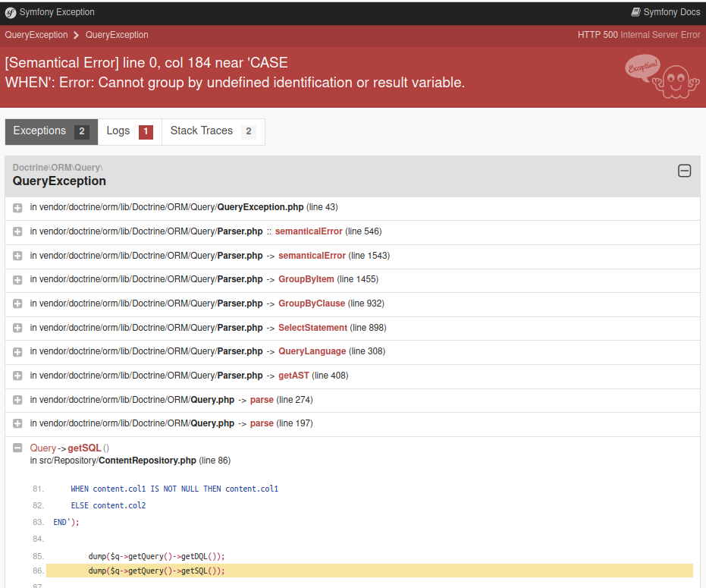Expand the GroupByClause line 932 trace

coord(17,303)
